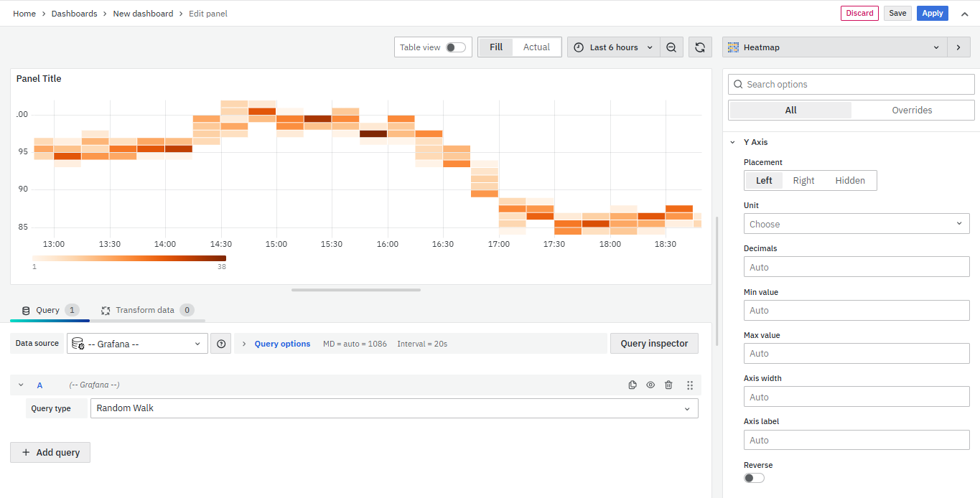Open the data source help icon
Image resolution: width=980 pixels, height=498 pixels.
221,344
